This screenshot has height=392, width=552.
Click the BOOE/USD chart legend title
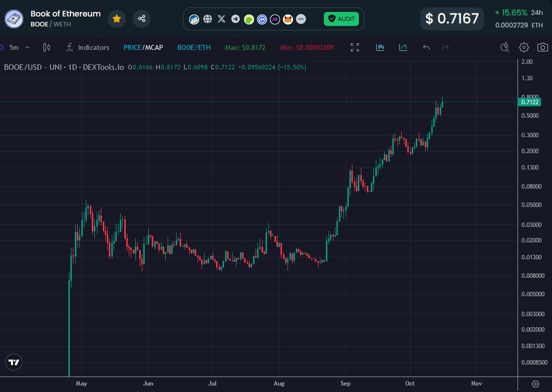64,67
